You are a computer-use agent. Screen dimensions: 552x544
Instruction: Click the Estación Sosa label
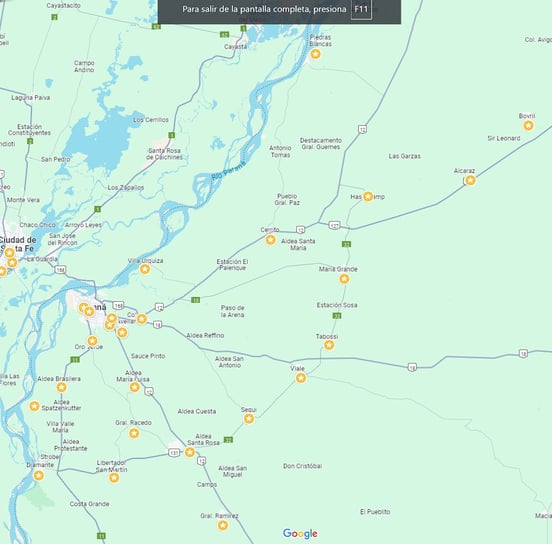click(x=337, y=305)
